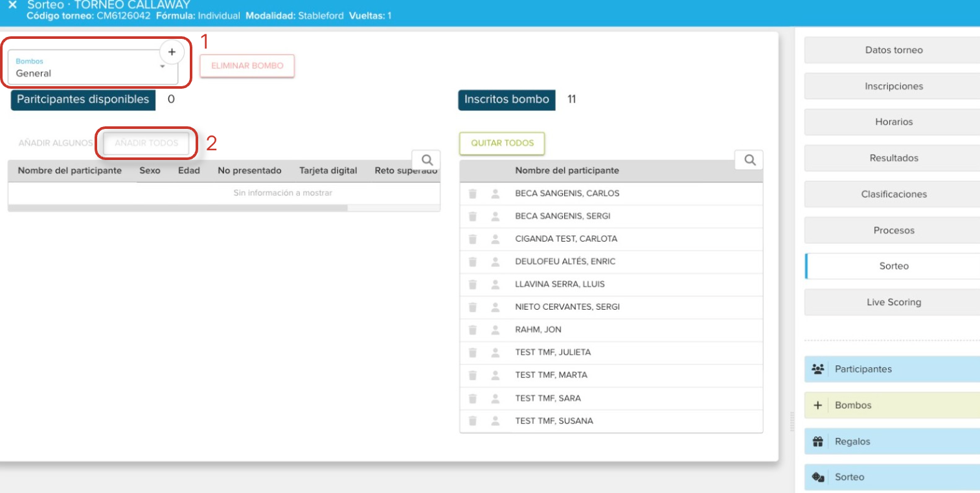Expand the Participantes panel
980x493 pixels.
[x=893, y=369]
